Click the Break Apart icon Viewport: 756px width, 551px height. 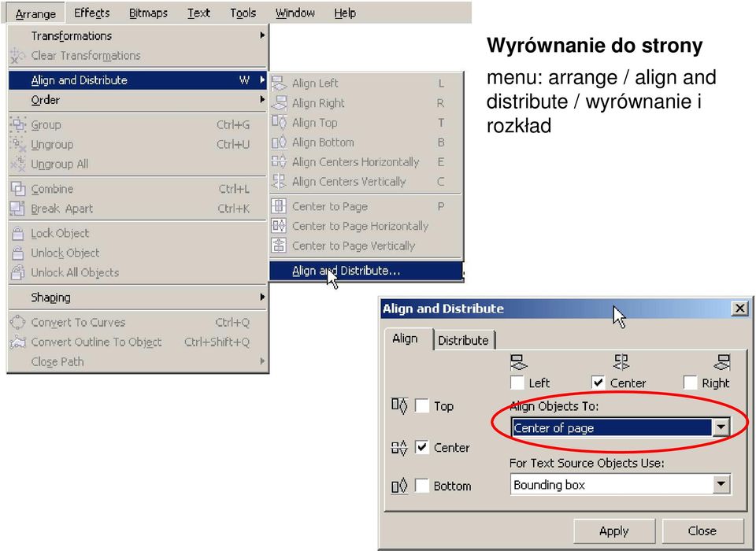tap(18, 209)
